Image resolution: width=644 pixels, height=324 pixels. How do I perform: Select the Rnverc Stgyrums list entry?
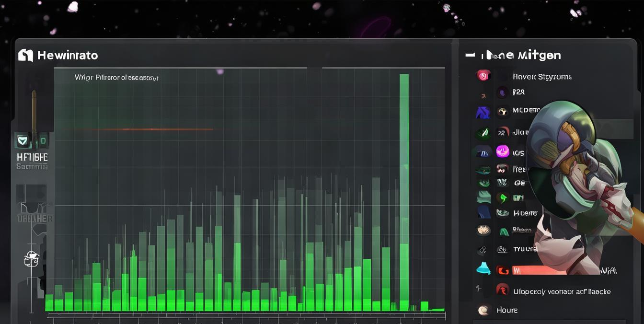[x=542, y=77]
